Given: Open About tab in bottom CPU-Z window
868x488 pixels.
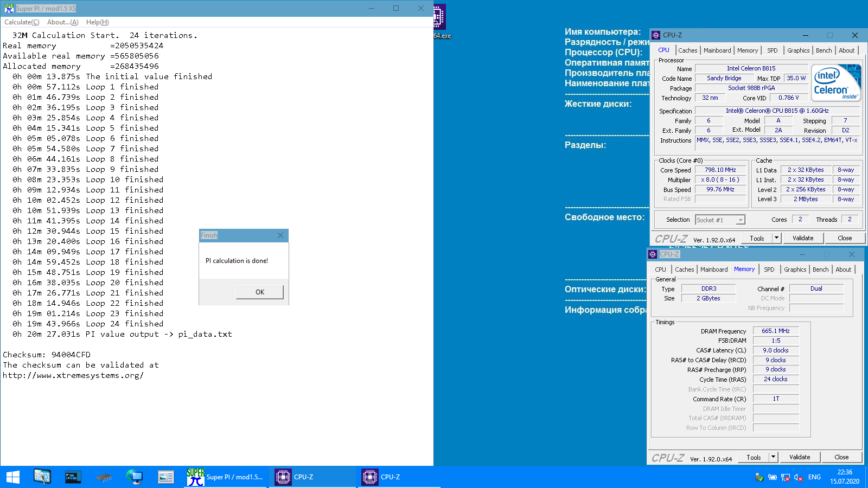Looking at the screenshot, I should pyautogui.click(x=844, y=269).
